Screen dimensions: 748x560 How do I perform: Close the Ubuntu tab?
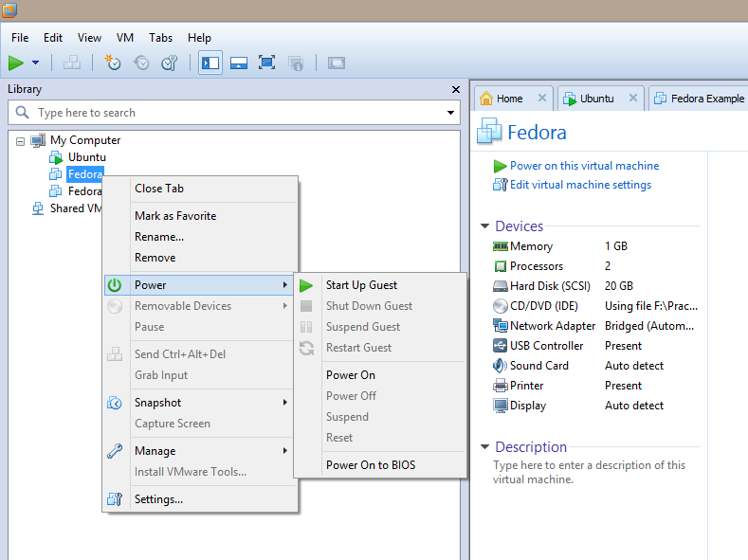click(633, 98)
